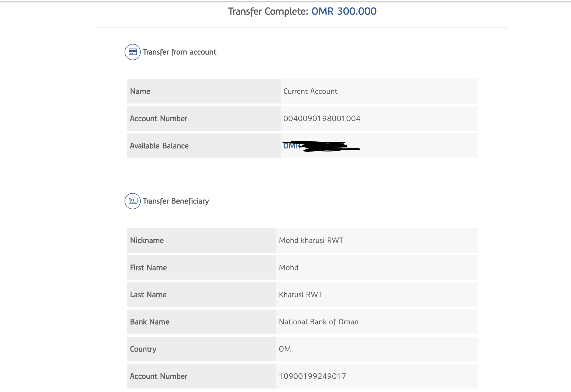Click the Available Balance row label
571x392 pixels.
(159, 146)
